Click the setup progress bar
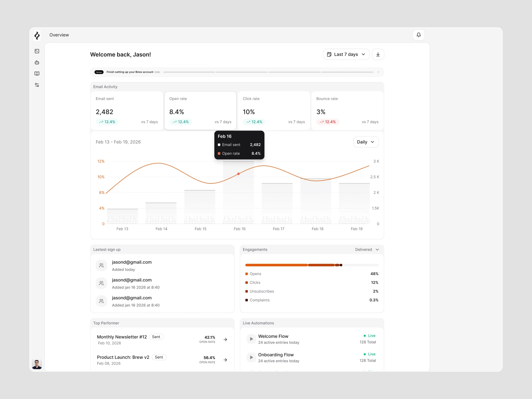 pos(268,72)
